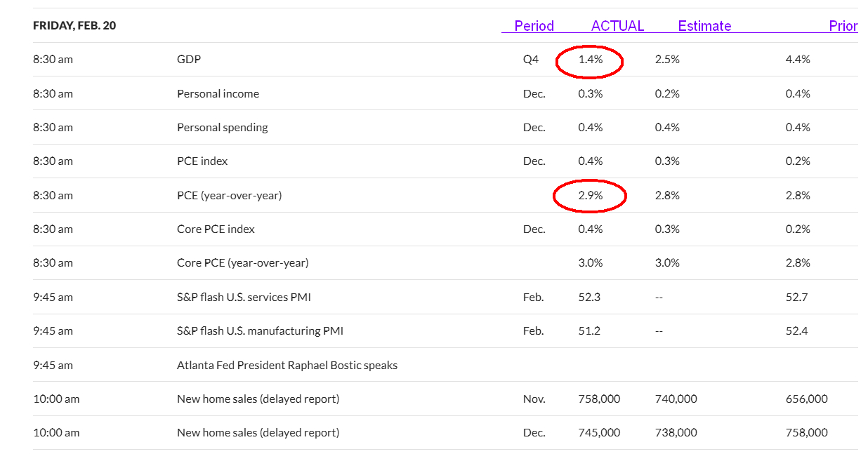Click the circled 1.4% GDP actual value

tap(590, 60)
